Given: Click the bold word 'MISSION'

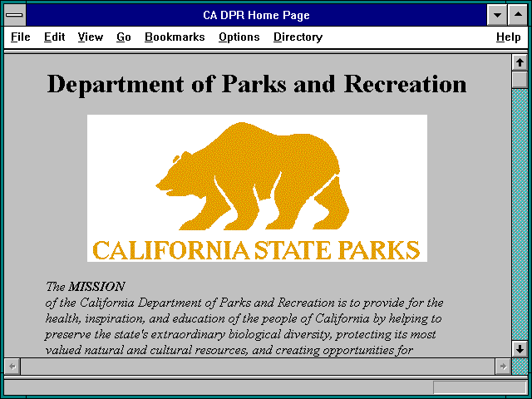Looking at the screenshot, I should click(x=96, y=287).
